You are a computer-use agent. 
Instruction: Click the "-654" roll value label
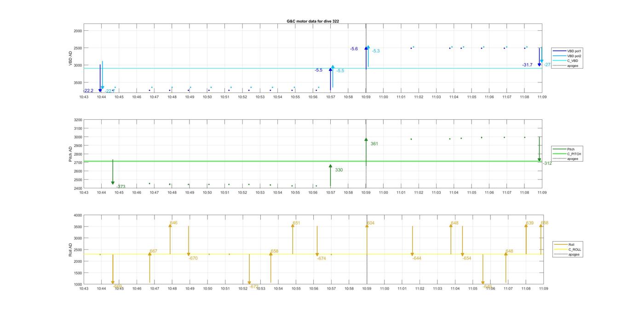(x=466, y=258)
